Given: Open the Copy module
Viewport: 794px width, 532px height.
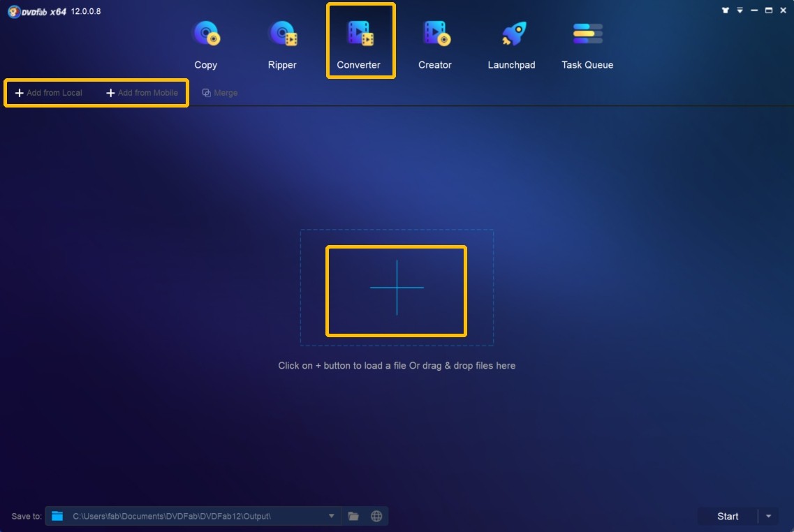Looking at the screenshot, I should (x=205, y=45).
